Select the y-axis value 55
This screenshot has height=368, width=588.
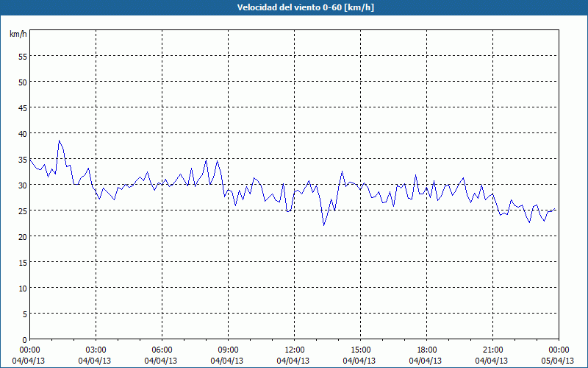click(23, 57)
